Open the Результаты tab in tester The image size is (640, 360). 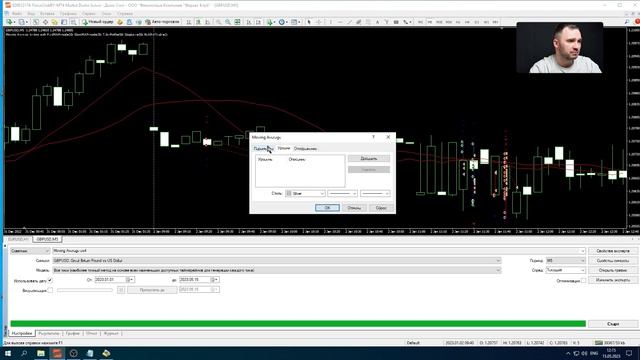(49, 333)
